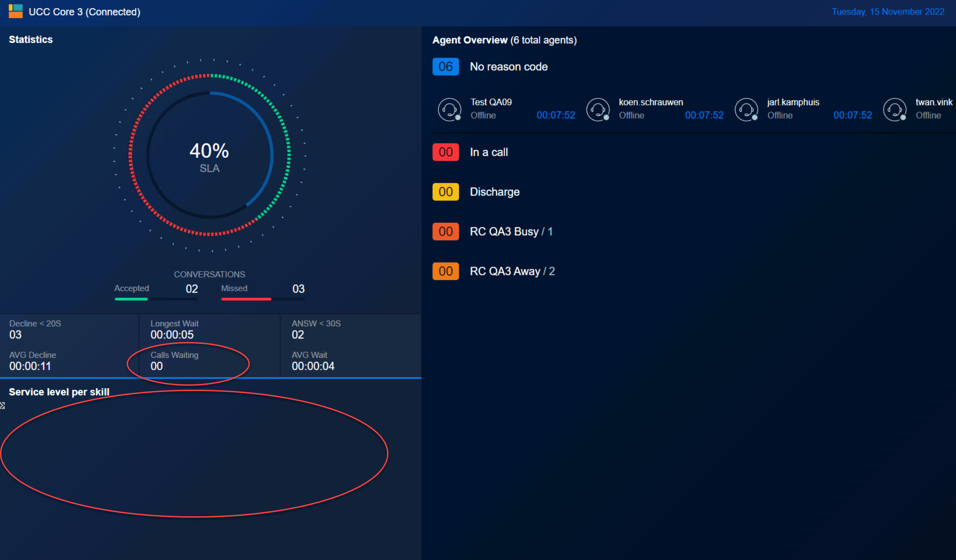Click the yellow 00 Discharge badge
This screenshot has height=560, width=956.
coord(445,192)
